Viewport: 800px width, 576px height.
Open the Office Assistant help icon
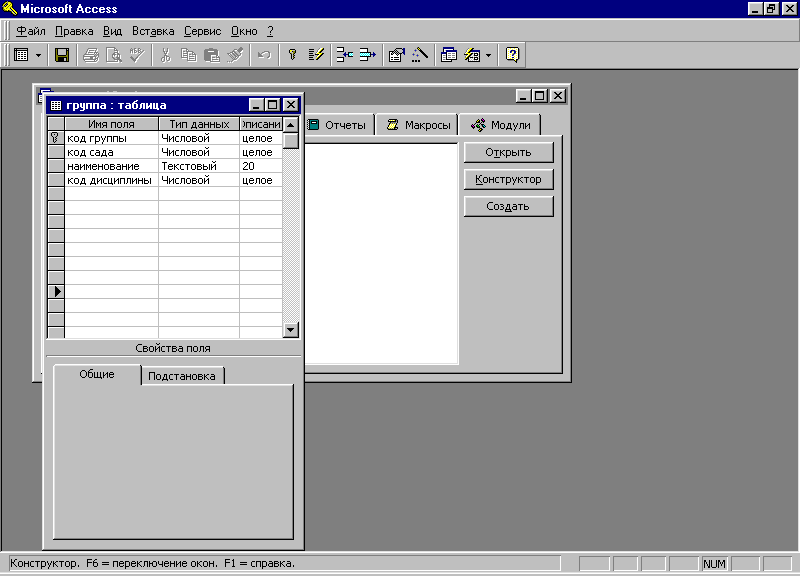[x=512, y=55]
